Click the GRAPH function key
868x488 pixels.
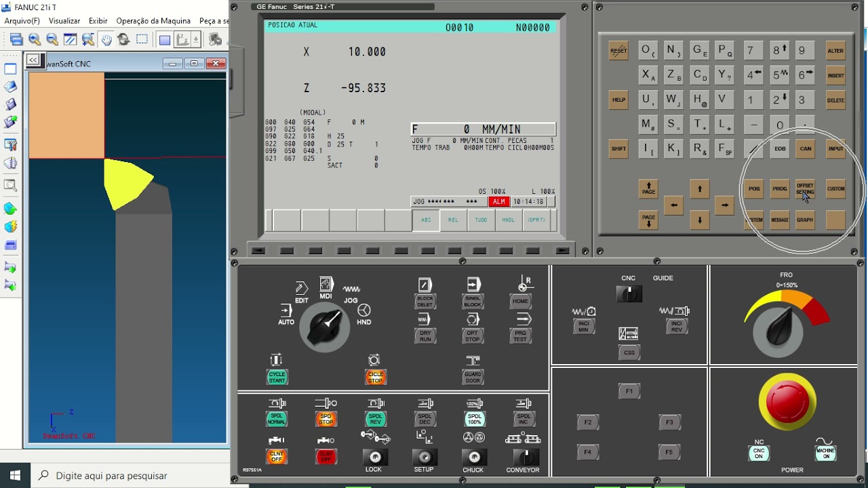pos(805,220)
